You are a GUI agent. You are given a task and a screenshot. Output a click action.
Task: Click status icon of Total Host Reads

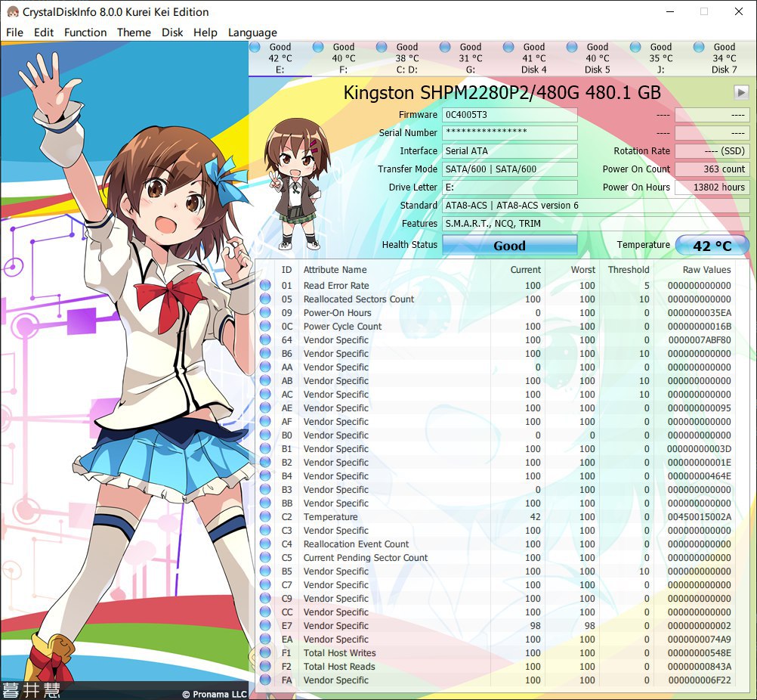[x=265, y=666]
